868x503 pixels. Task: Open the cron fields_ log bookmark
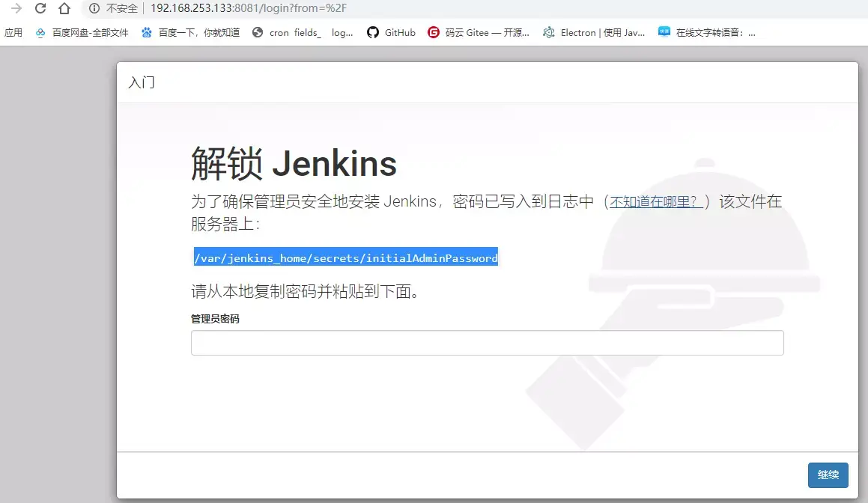click(303, 33)
